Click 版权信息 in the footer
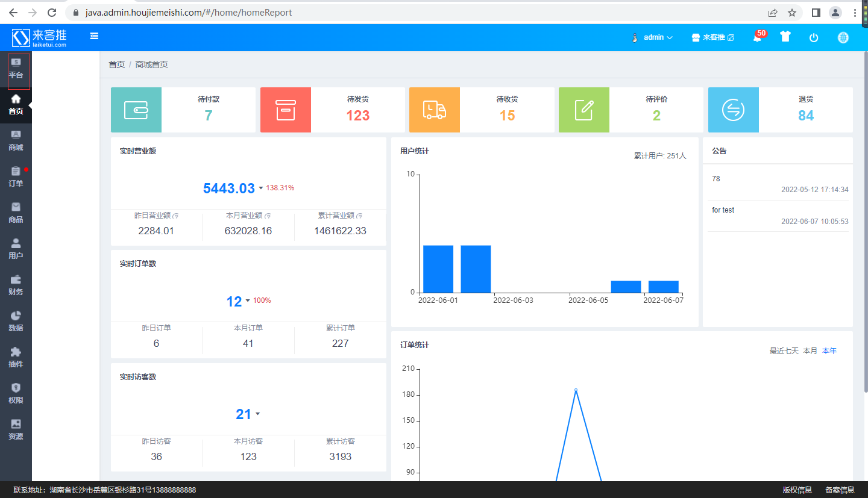 point(797,490)
